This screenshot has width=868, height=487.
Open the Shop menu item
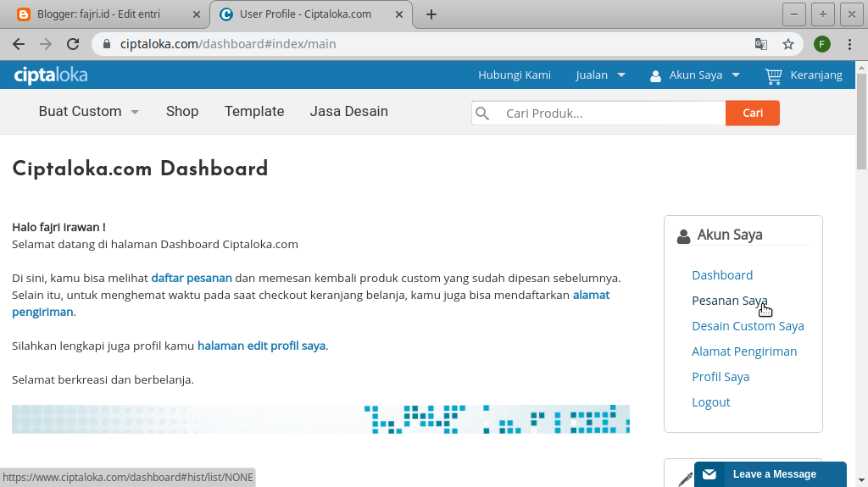pos(182,111)
